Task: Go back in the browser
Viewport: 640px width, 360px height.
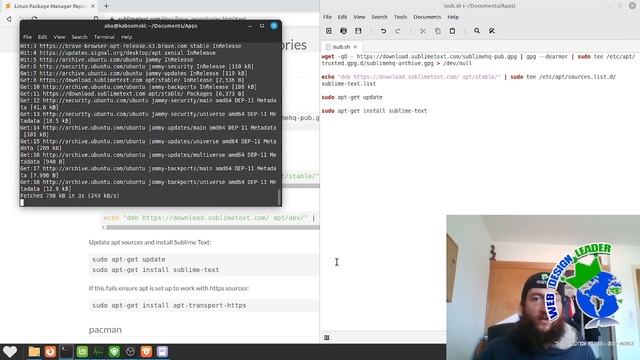Action: (x=9, y=19)
